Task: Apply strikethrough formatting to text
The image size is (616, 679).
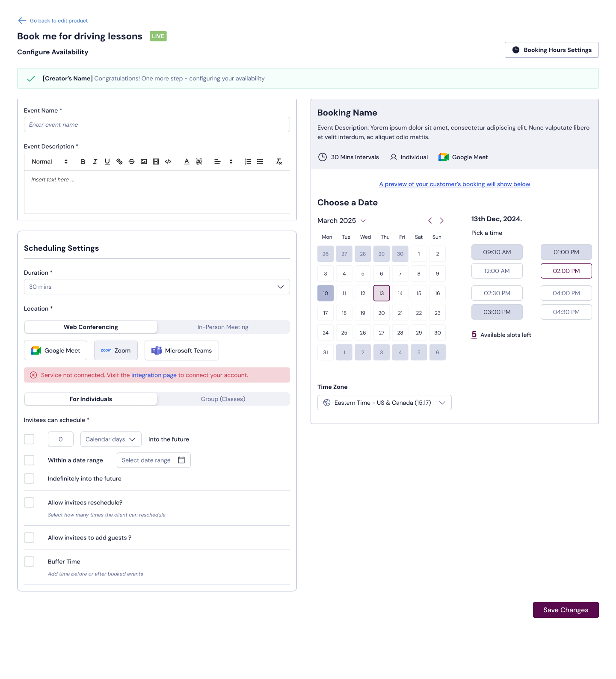Action: pos(132,162)
